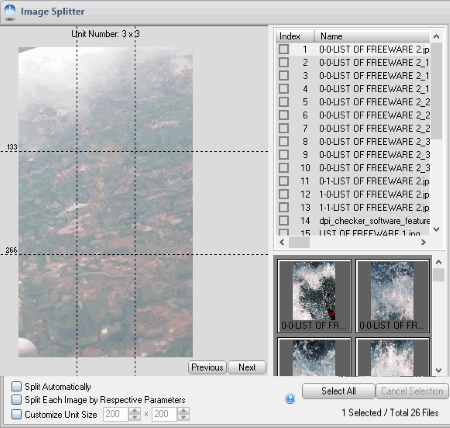Click the file list horizontal scrollbar thumb
The height and width of the screenshot is (428, 450).
point(299,242)
